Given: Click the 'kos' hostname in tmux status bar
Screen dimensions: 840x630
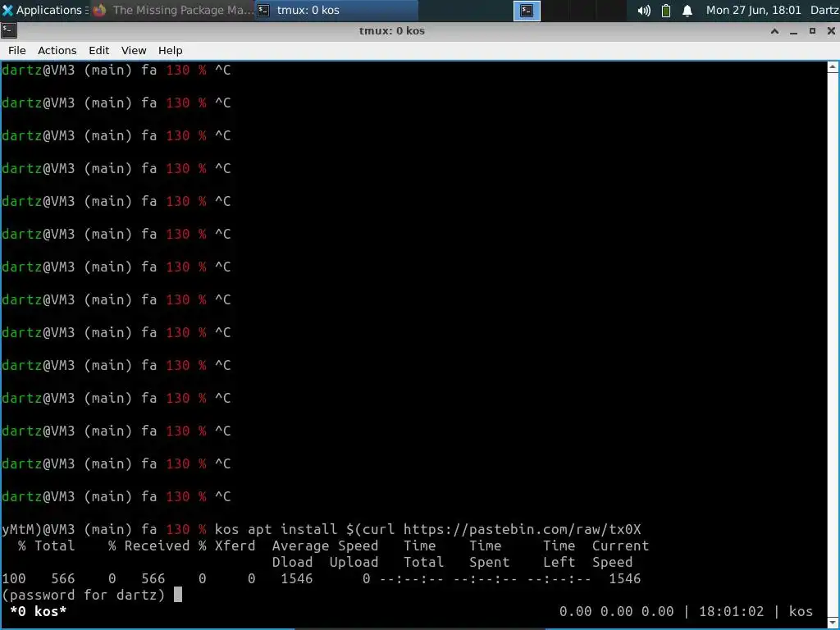Looking at the screenshot, I should tap(801, 611).
